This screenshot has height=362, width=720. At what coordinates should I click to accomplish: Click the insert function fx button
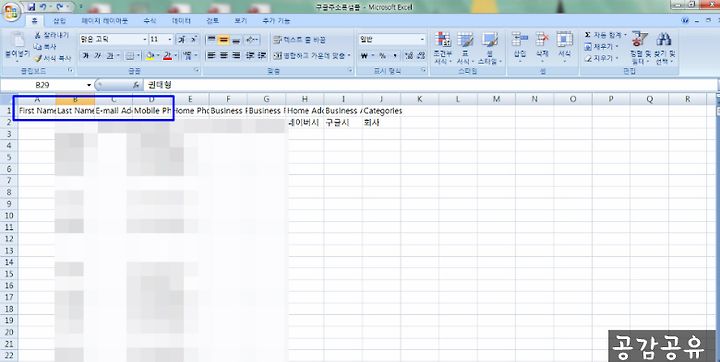point(136,85)
